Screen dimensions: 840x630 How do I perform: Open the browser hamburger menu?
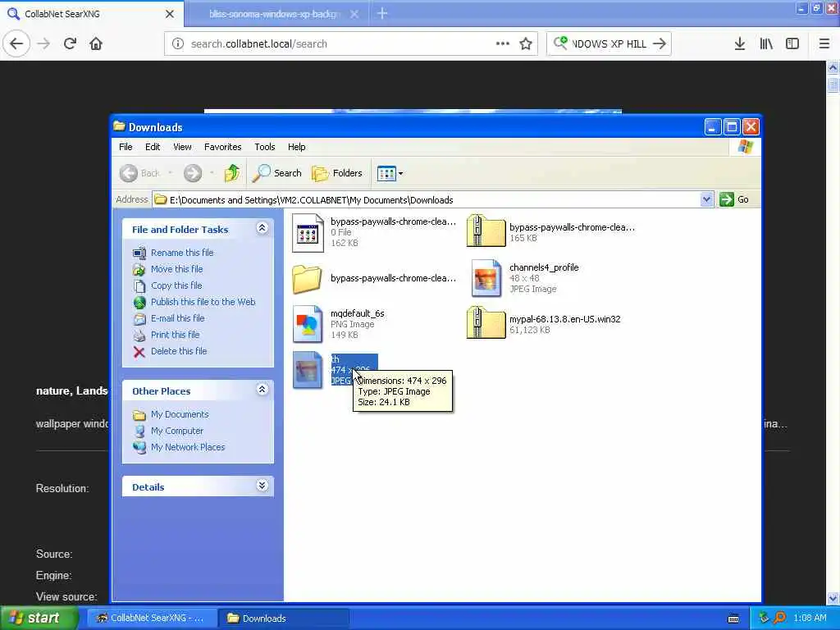824,44
